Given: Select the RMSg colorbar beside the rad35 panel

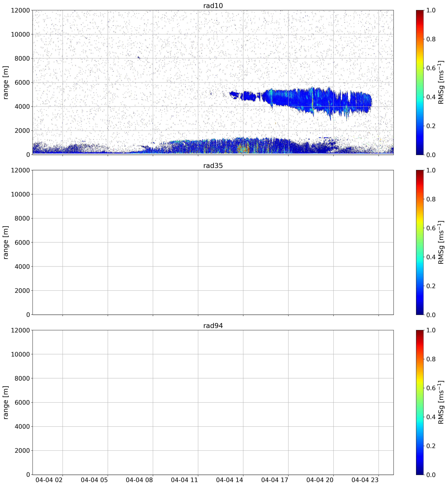Looking at the screenshot, I should click(x=420, y=243).
